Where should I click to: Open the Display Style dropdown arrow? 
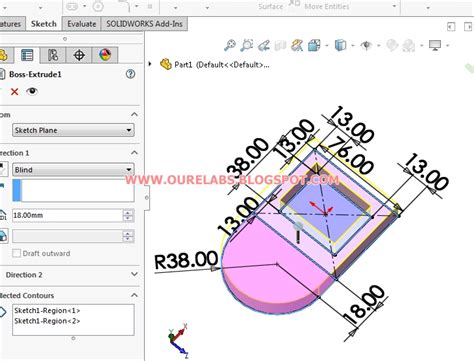click(353, 46)
